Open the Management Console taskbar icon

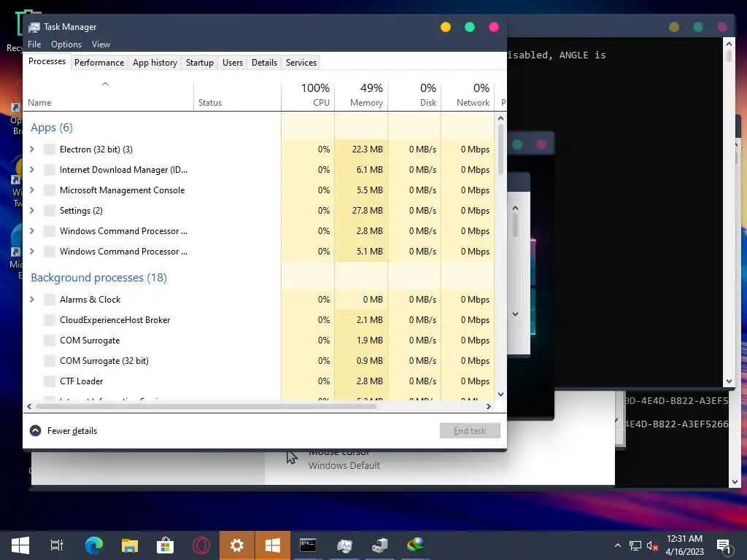point(379,545)
